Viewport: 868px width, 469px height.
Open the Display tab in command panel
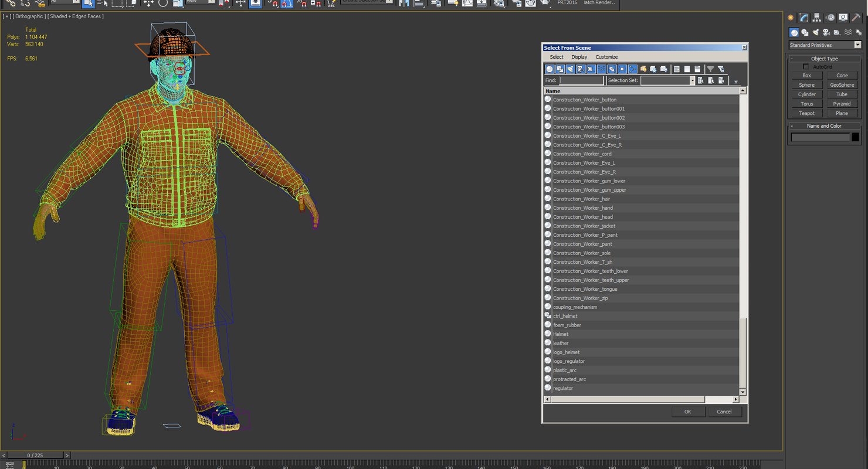[843, 18]
